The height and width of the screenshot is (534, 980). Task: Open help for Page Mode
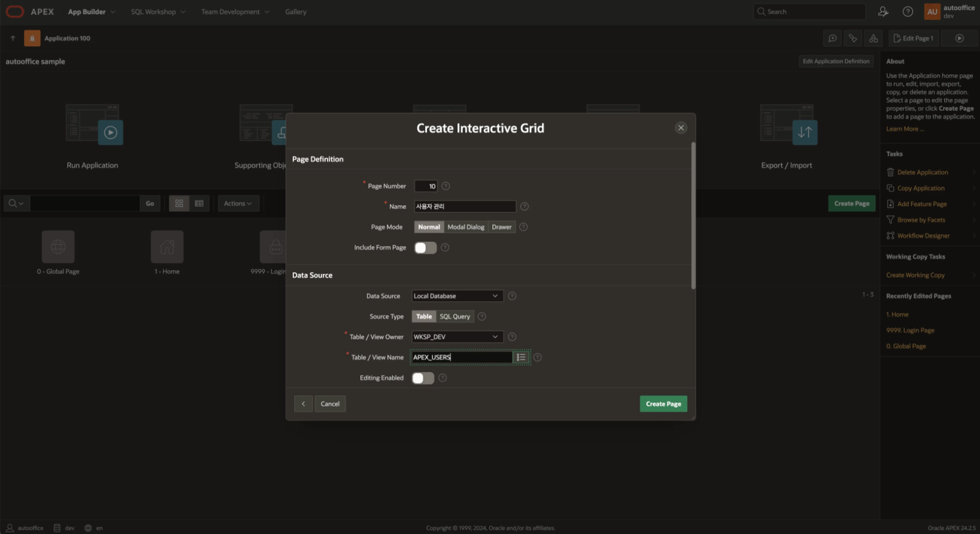click(524, 227)
